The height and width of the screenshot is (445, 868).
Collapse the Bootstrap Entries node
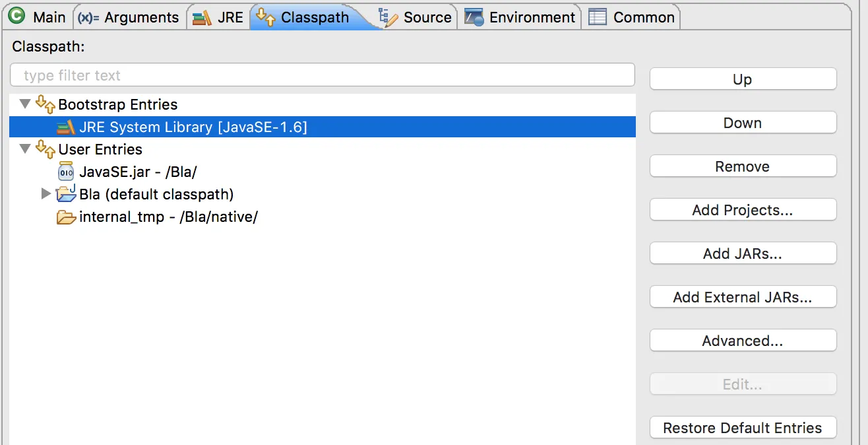click(x=25, y=104)
